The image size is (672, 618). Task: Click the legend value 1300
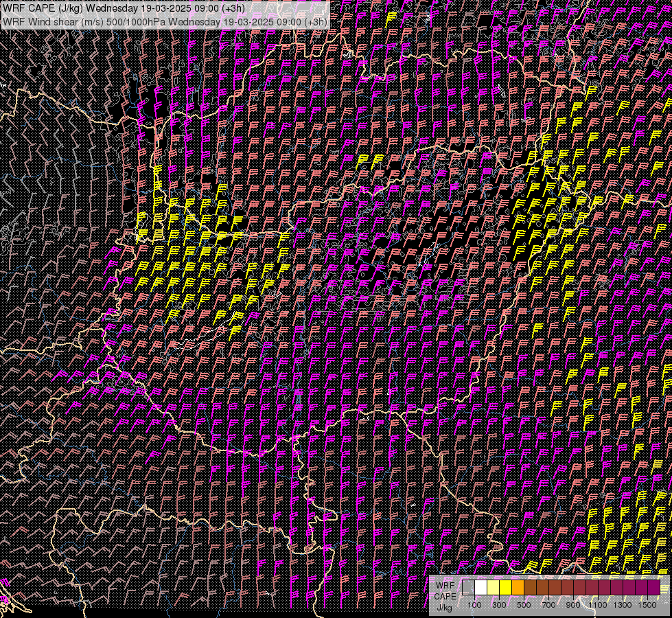(623, 605)
